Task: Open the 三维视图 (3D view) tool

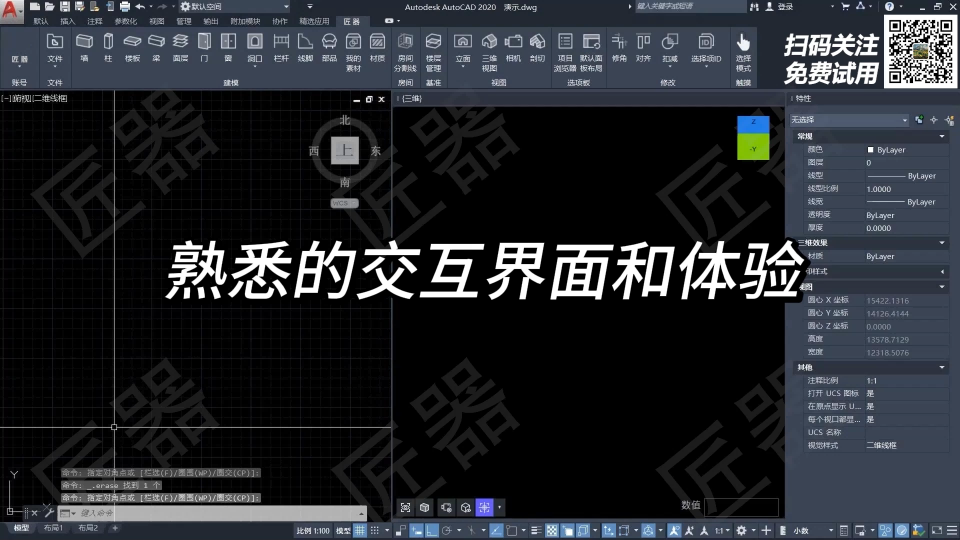Action: click(x=489, y=52)
